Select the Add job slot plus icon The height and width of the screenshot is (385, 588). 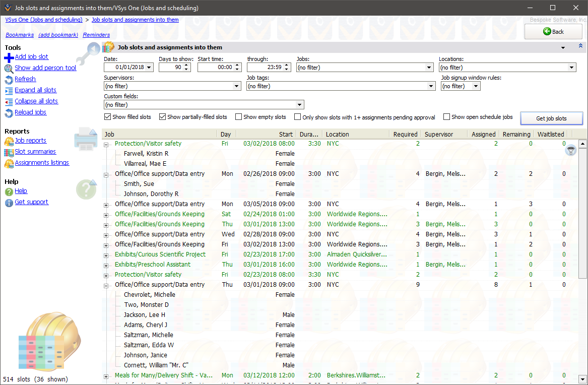9,56
